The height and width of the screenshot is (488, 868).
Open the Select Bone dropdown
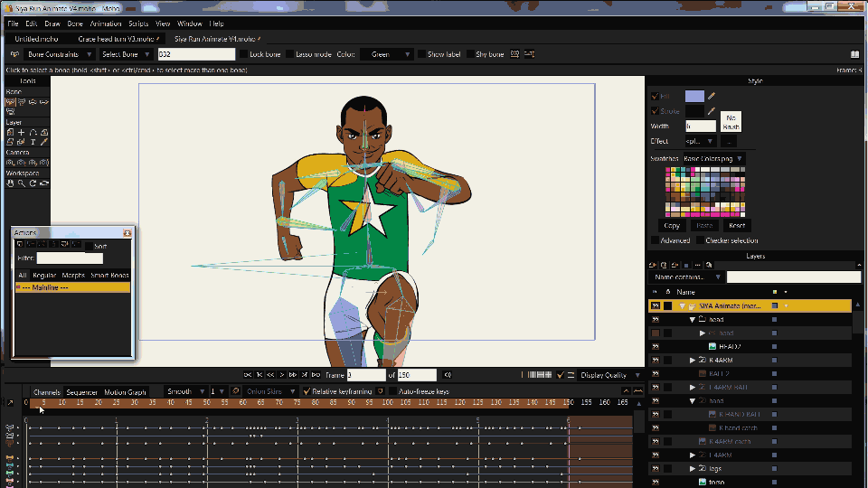(126, 54)
